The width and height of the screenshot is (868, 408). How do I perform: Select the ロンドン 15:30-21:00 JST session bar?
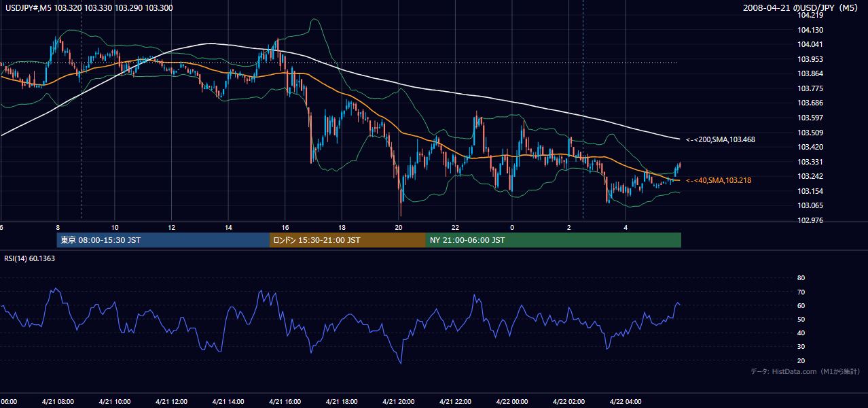[348, 240]
